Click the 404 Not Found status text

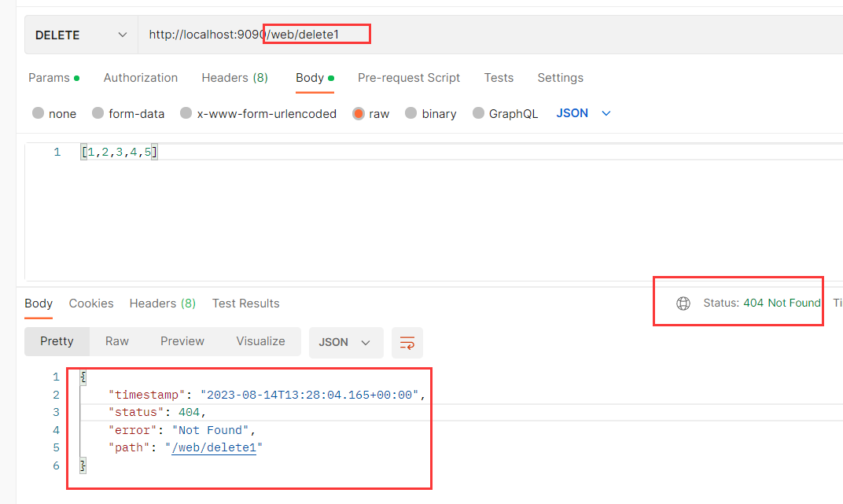(x=782, y=303)
